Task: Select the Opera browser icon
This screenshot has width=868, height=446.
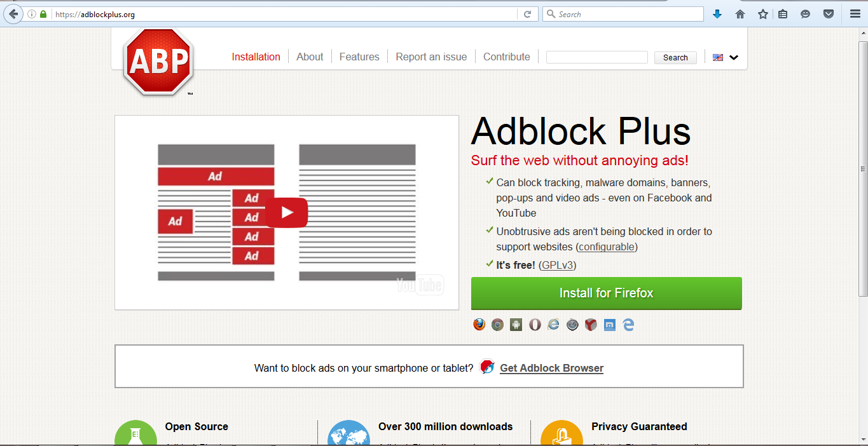Action: coord(535,325)
